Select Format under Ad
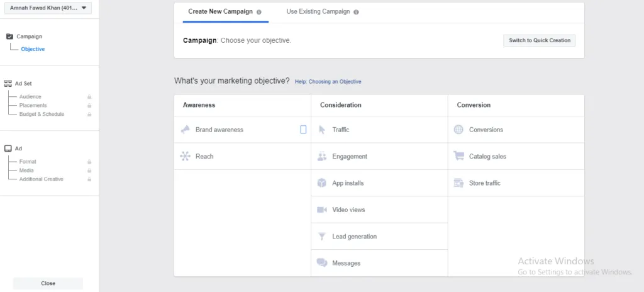This screenshot has height=292, width=644. (x=28, y=162)
